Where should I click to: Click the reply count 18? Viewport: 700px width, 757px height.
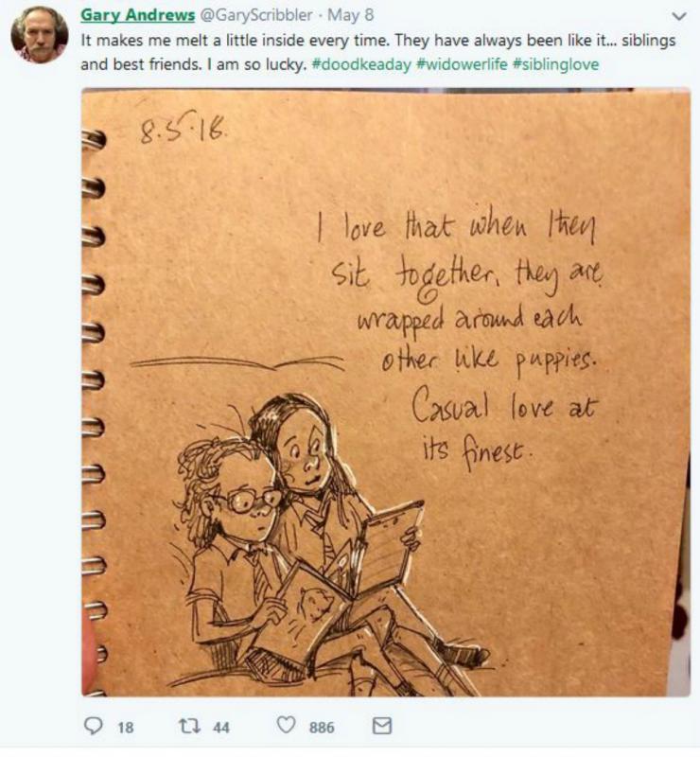click(x=126, y=728)
